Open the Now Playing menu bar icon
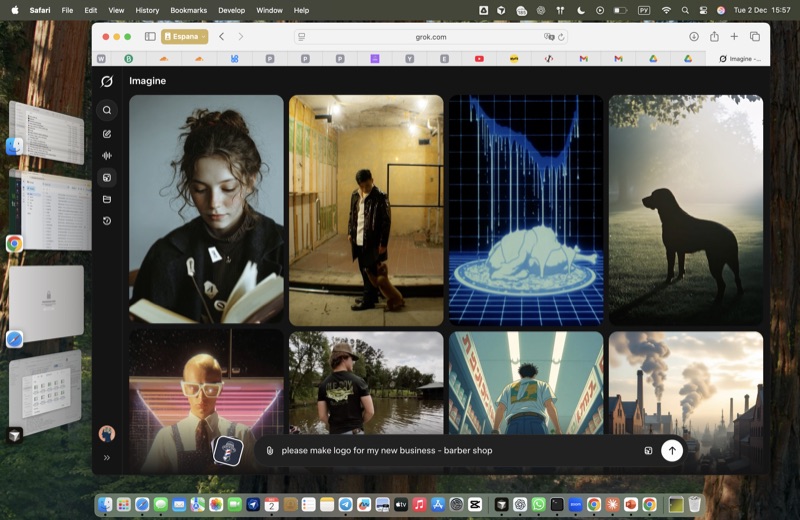Image resolution: width=800 pixels, height=520 pixels. [600, 10]
